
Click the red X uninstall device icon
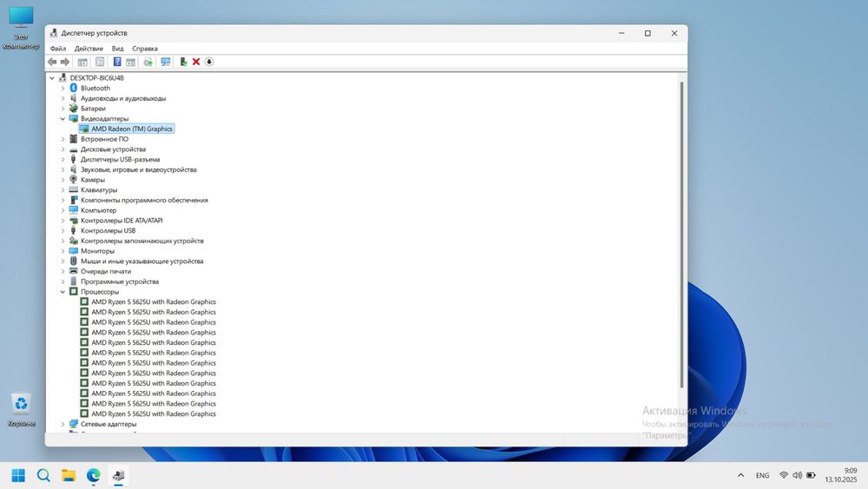[x=196, y=62]
